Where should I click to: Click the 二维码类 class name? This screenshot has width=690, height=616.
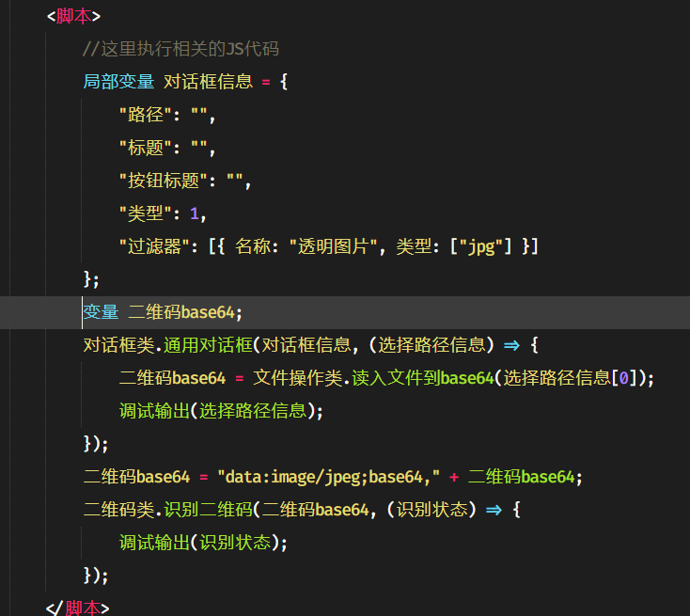tap(118, 510)
